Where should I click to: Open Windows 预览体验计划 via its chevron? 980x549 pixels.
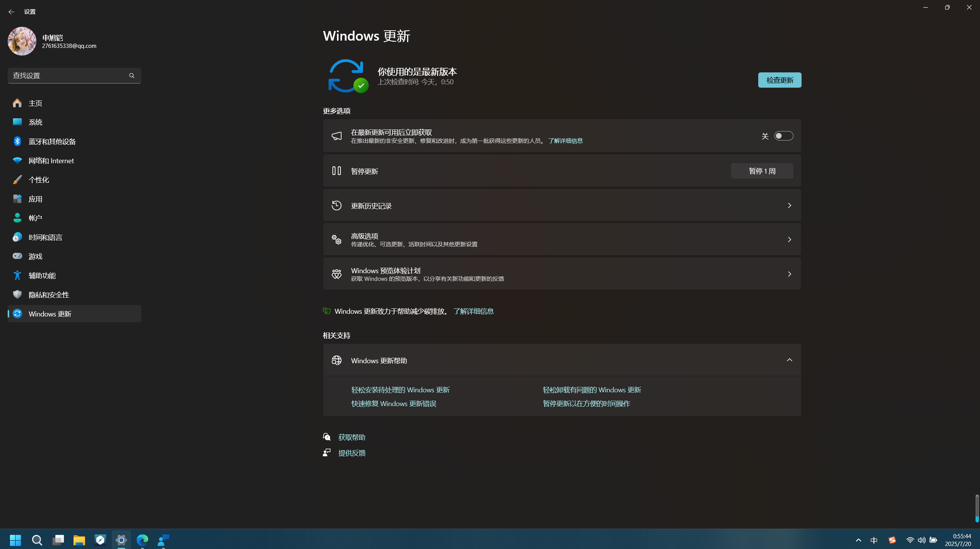[x=789, y=274]
